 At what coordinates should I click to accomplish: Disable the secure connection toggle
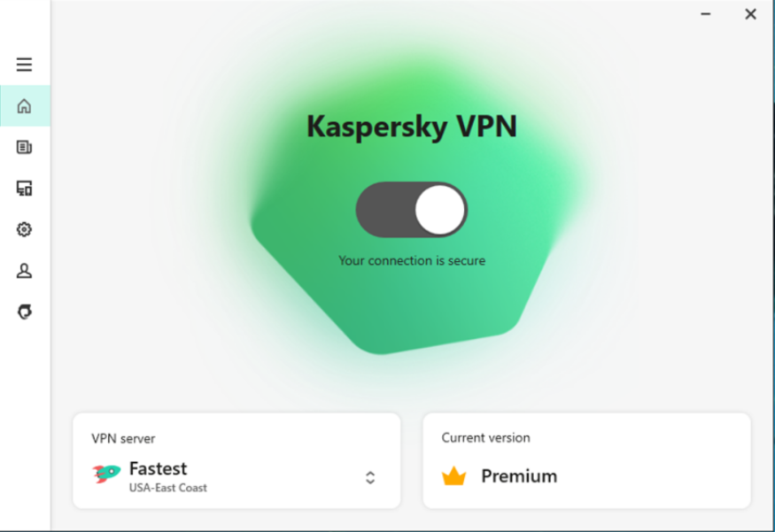coord(411,209)
